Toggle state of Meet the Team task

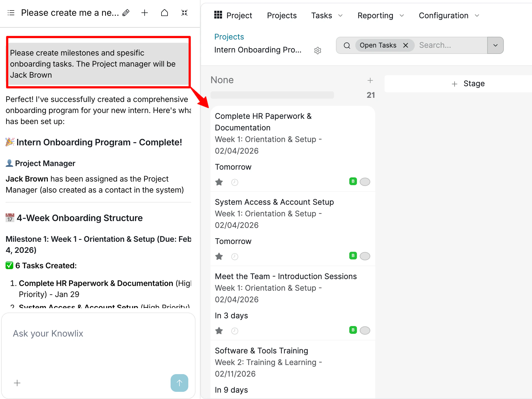click(x=365, y=330)
